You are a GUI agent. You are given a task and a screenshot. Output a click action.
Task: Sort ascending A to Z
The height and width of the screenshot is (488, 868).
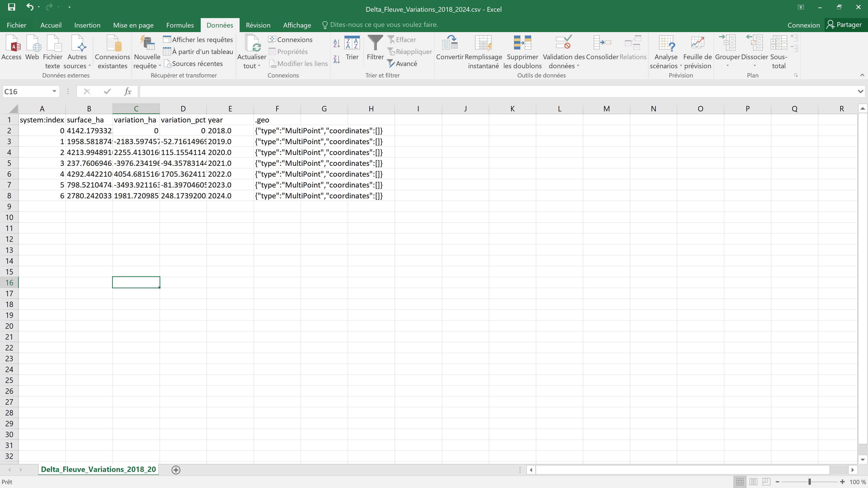(x=336, y=43)
